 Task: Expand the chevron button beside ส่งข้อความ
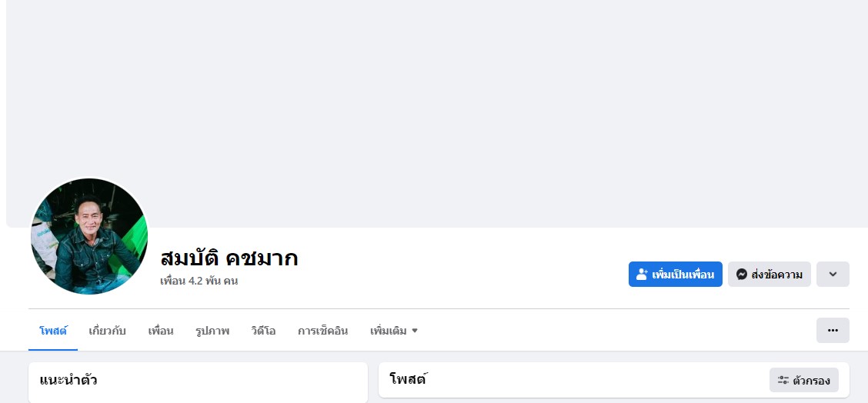coord(833,275)
